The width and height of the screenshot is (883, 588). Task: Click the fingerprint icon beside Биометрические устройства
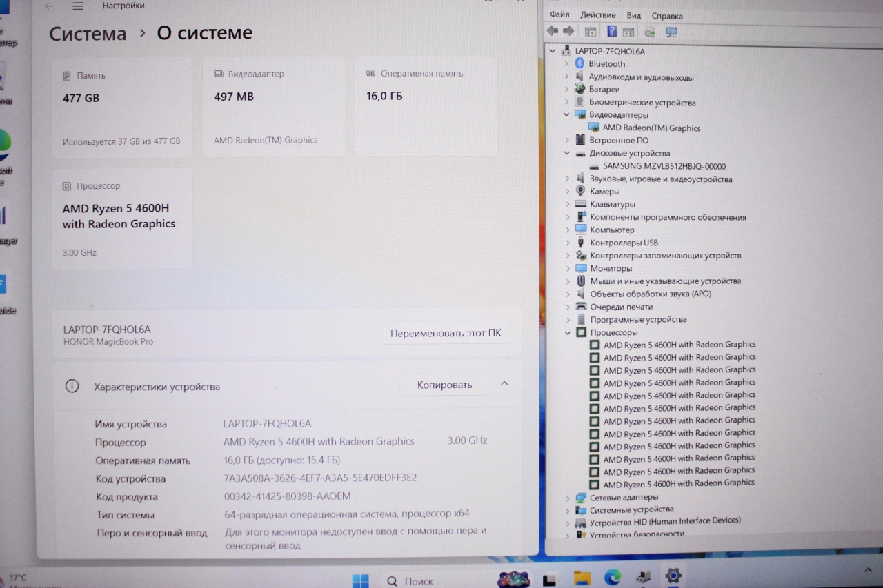pos(580,102)
